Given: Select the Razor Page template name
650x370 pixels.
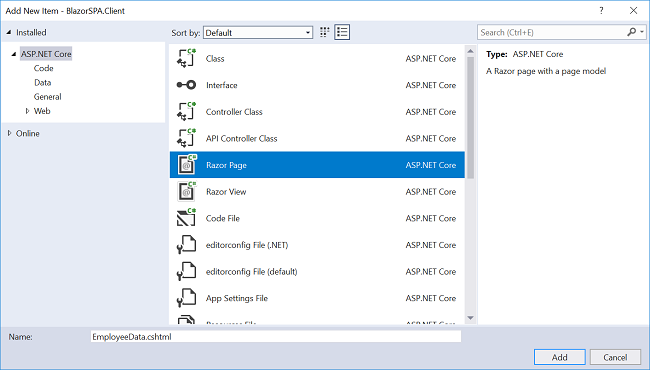Looking at the screenshot, I should pos(226,165).
